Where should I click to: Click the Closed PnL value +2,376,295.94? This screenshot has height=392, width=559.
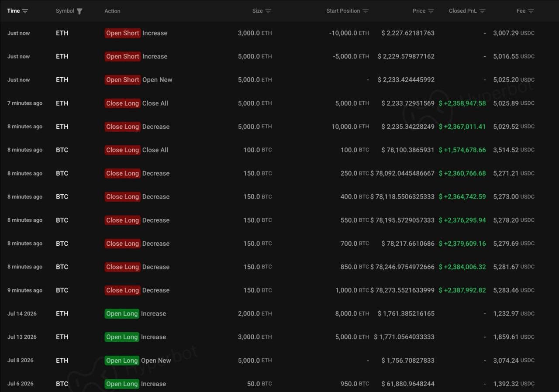[x=462, y=220]
